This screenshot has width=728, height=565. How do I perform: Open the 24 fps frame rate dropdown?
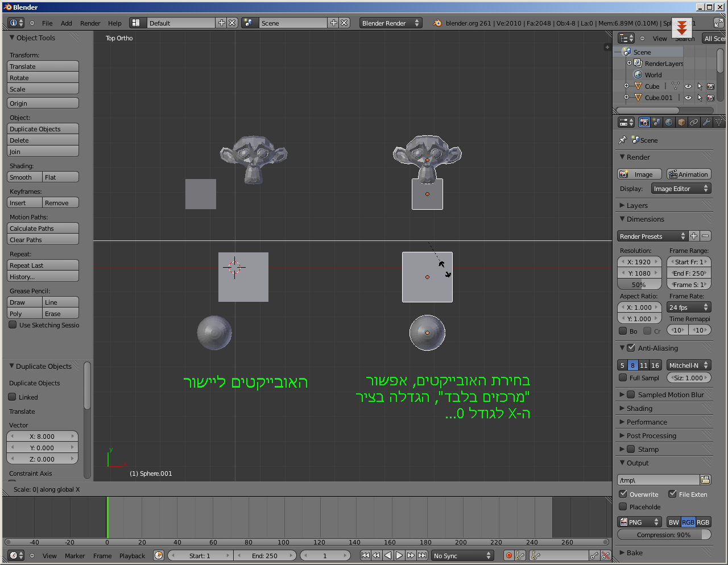point(689,308)
